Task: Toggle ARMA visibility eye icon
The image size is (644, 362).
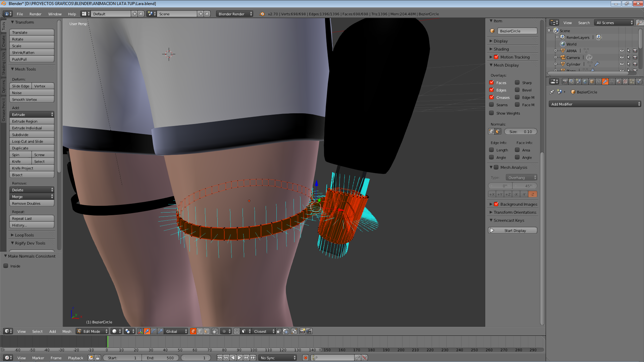Action: [x=622, y=51]
